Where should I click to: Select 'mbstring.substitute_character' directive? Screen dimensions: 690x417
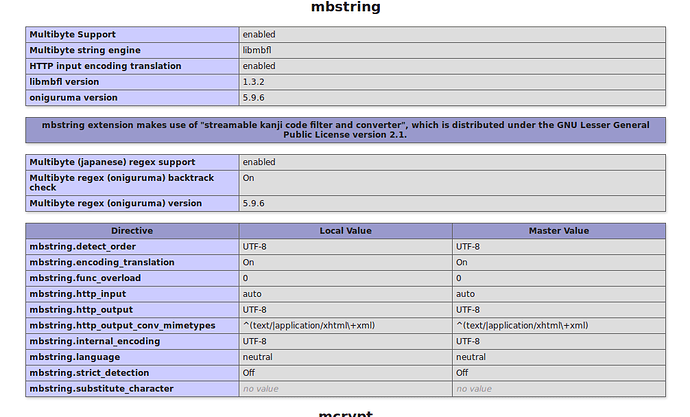point(132,389)
